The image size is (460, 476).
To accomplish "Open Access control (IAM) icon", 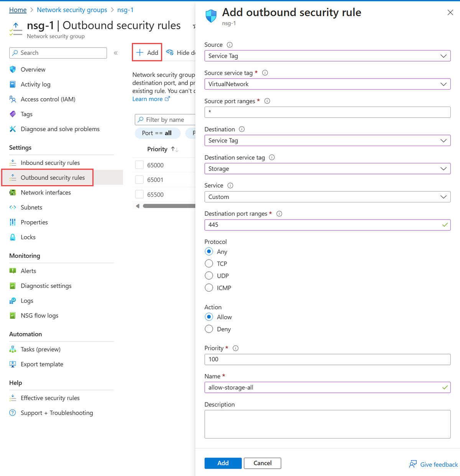I will tap(13, 99).
